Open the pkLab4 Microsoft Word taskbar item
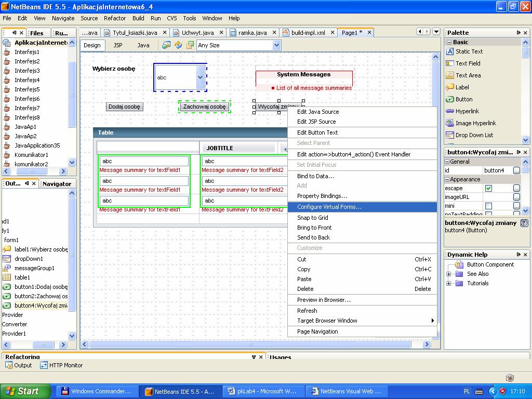Viewport: 532px width, 399px height. pyautogui.click(x=263, y=391)
